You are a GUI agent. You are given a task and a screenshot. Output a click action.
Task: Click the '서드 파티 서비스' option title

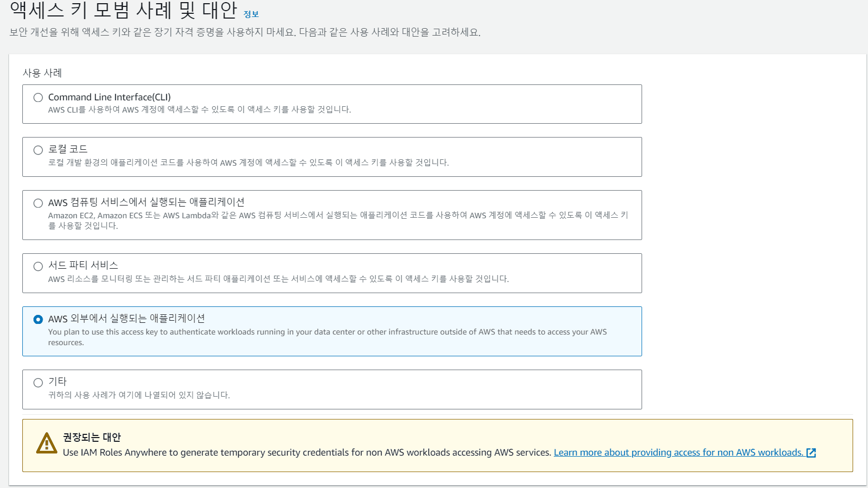click(x=83, y=266)
